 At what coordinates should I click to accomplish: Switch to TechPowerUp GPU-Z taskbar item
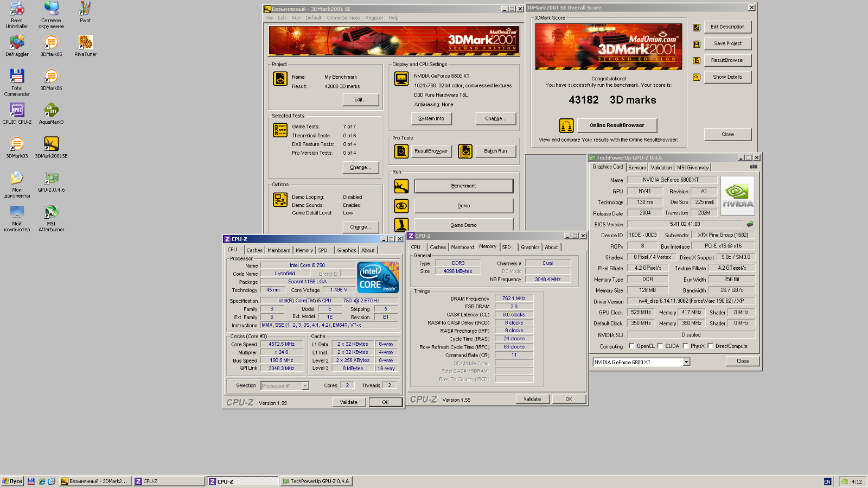point(316,481)
